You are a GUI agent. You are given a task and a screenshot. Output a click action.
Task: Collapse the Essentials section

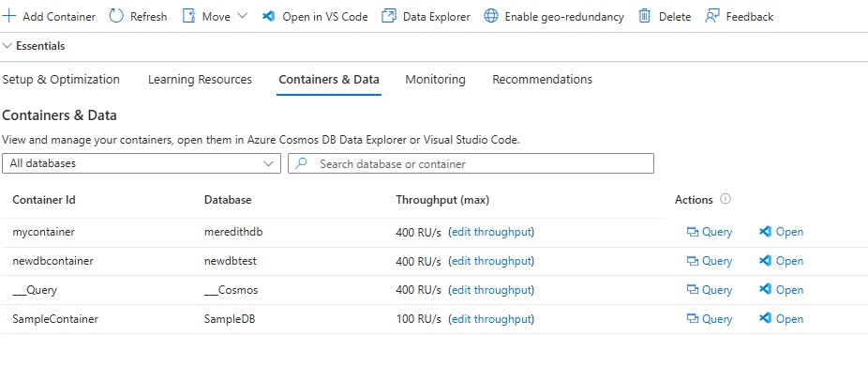tap(34, 46)
